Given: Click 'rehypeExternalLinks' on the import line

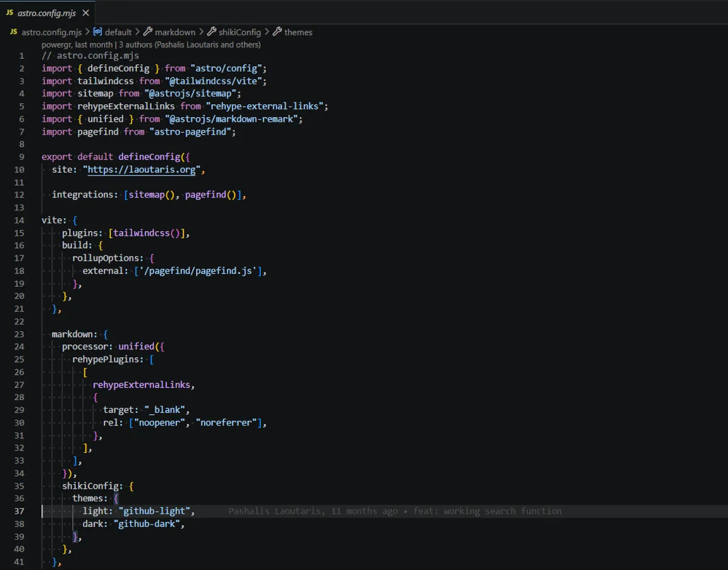Looking at the screenshot, I should point(126,107).
